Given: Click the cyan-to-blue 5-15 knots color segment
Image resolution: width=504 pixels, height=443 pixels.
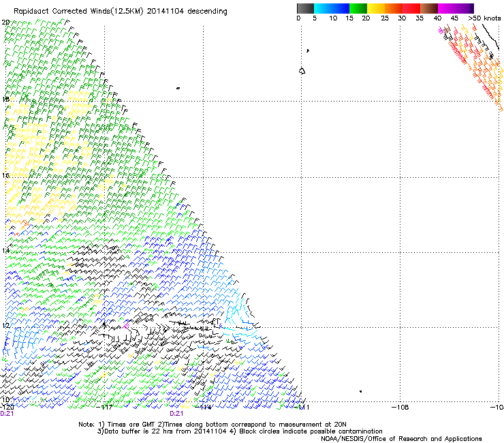Looking at the screenshot, I should pos(332,8).
